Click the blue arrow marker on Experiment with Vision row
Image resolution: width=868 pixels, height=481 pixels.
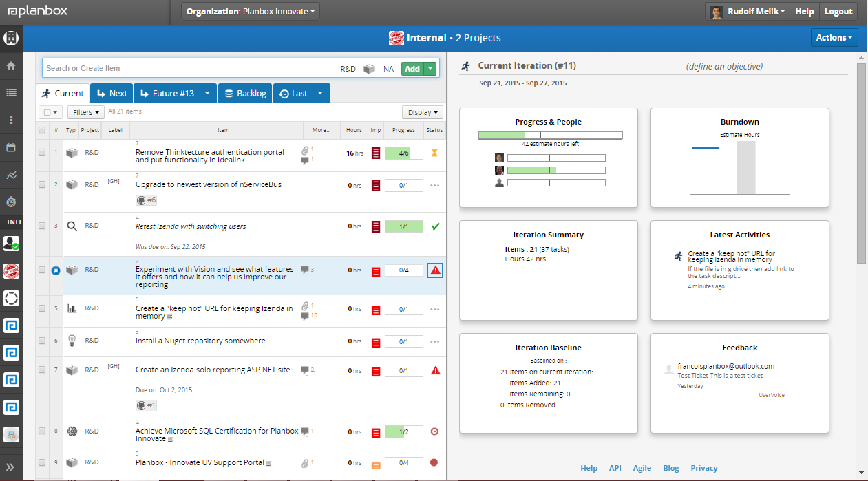[56, 270]
